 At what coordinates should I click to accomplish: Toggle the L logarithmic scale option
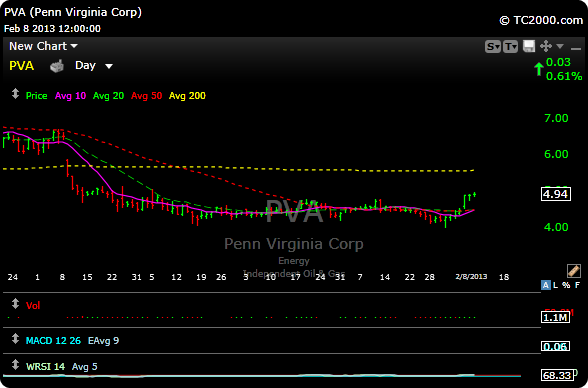[x=556, y=285]
